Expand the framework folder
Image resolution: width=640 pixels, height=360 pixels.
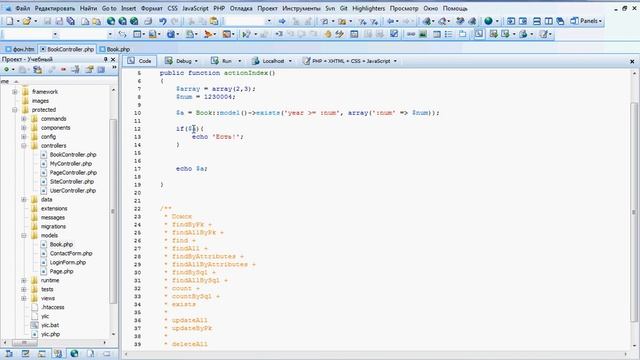coord(15,92)
